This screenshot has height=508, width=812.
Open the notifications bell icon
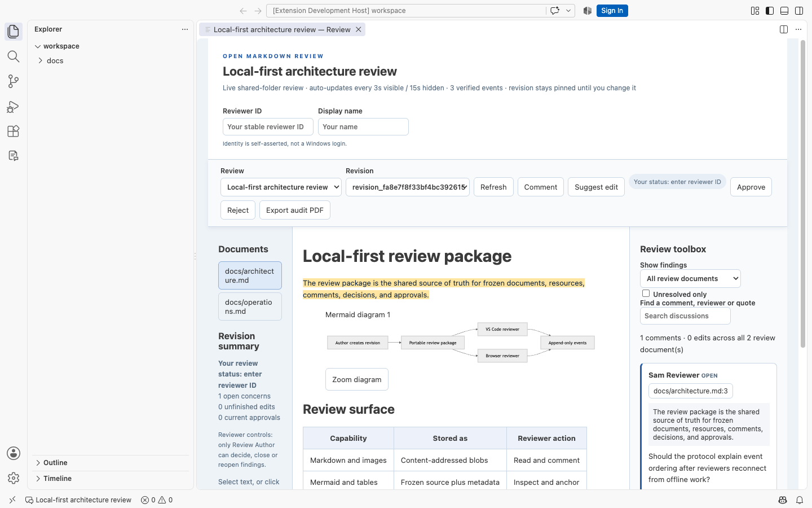(800, 500)
